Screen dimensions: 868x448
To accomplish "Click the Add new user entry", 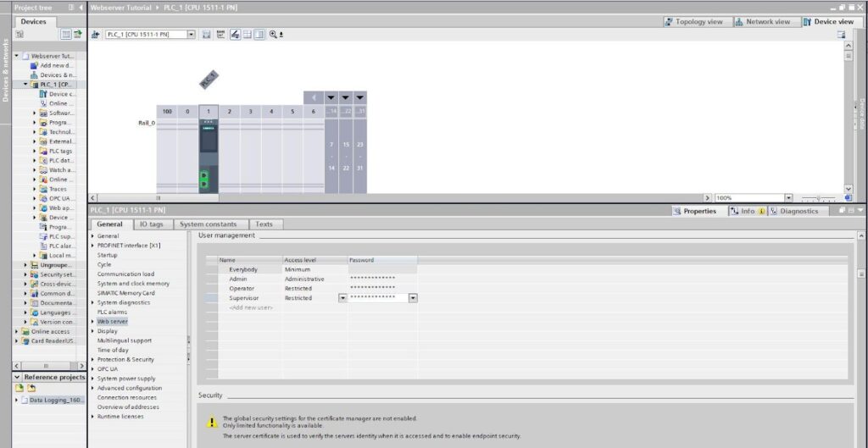I will 251,307.
